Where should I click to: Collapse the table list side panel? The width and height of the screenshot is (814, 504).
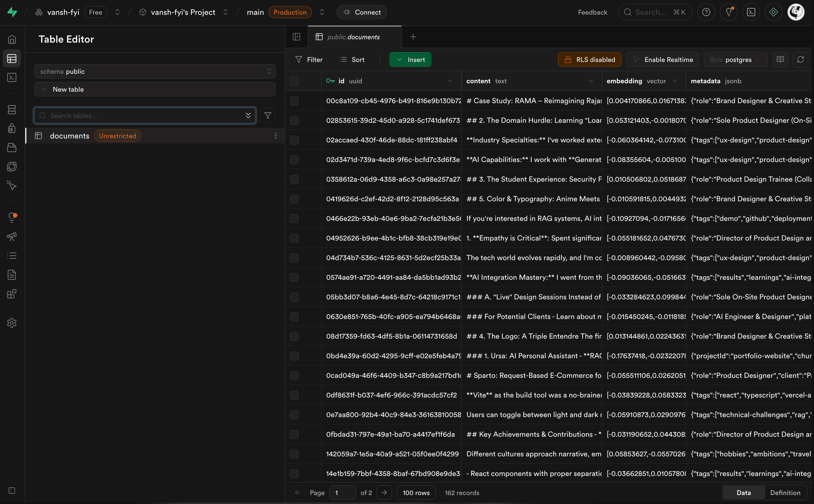(x=296, y=37)
